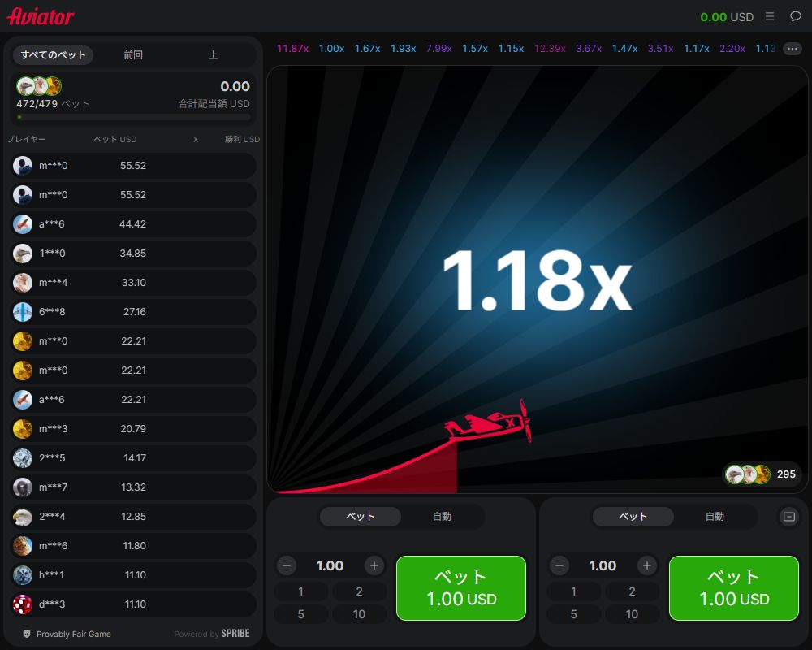Image resolution: width=812 pixels, height=650 pixels.
Task: Decrease left bet amount with minus button
Action: (x=286, y=565)
